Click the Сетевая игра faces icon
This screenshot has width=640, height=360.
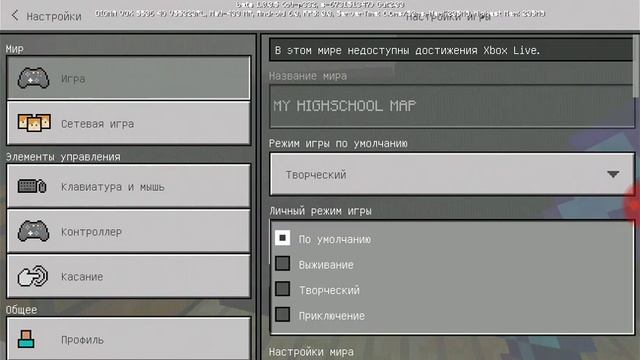(x=34, y=122)
